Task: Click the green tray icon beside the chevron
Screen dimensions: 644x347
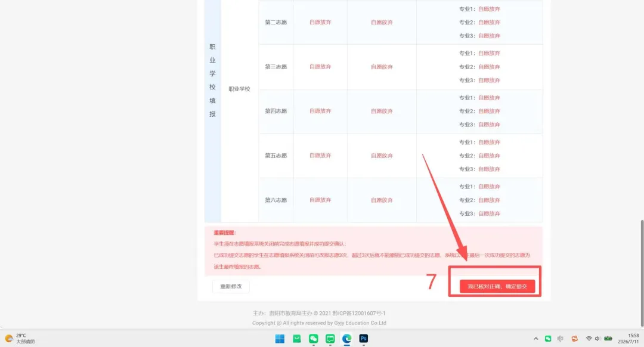Action: click(548, 339)
